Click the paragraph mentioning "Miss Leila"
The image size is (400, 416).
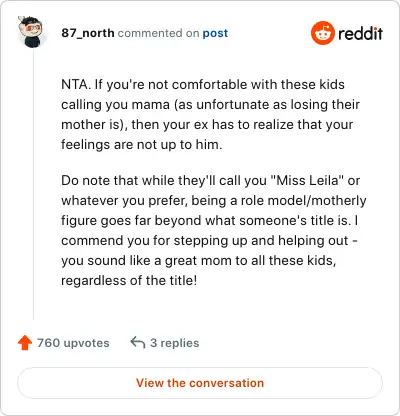click(x=214, y=230)
